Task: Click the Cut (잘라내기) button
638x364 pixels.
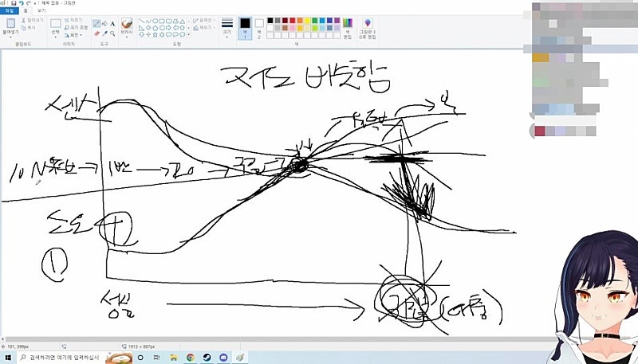Action: (33, 21)
